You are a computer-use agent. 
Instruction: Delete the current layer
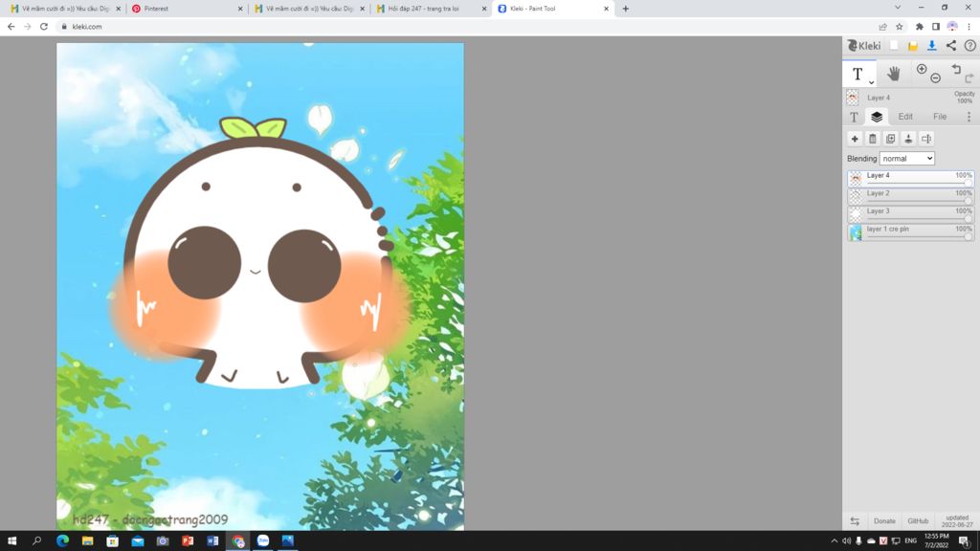(x=873, y=139)
